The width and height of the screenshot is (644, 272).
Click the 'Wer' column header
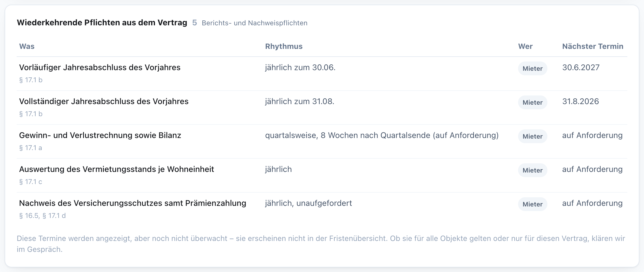[x=525, y=46]
